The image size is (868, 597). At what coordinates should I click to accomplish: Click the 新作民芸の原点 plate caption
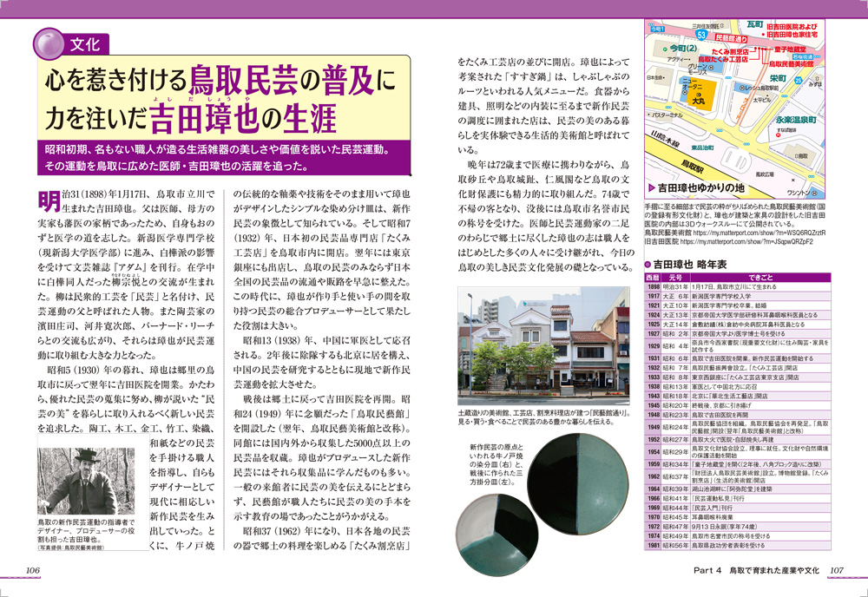coord(496,464)
